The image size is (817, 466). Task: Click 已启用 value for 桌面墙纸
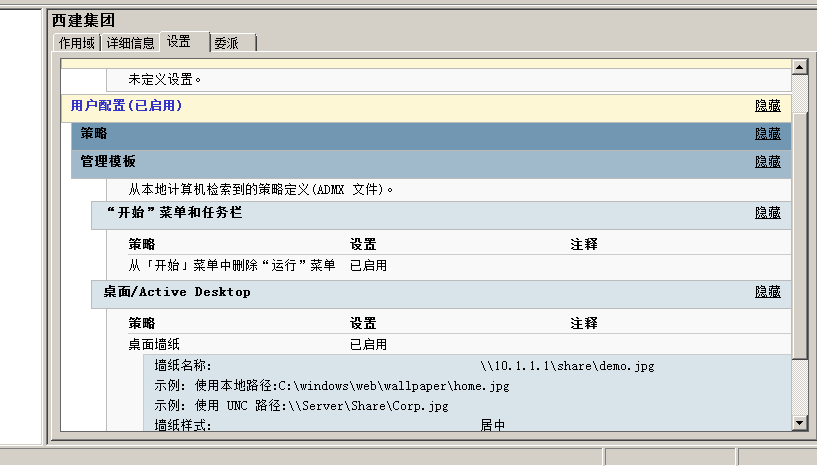point(368,345)
